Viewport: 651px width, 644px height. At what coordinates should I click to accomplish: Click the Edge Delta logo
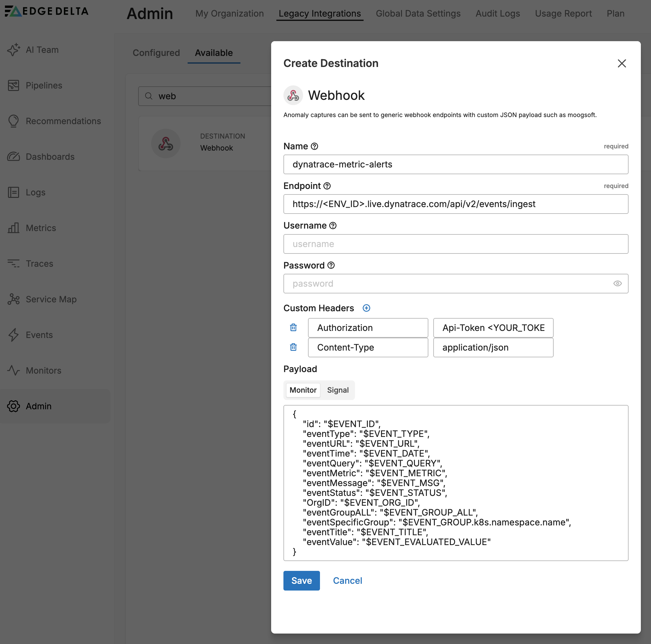coord(46,11)
